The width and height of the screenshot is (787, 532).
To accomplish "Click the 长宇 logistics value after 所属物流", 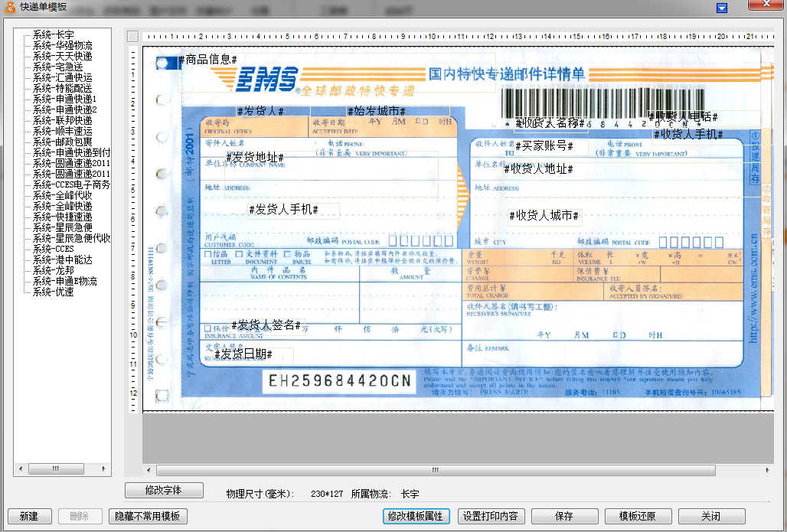I will pyautogui.click(x=410, y=494).
